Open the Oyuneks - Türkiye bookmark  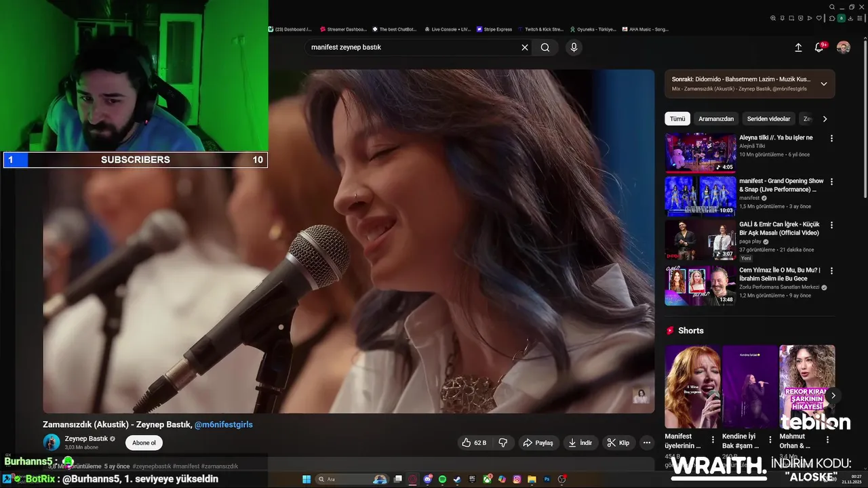pos(593,29)
